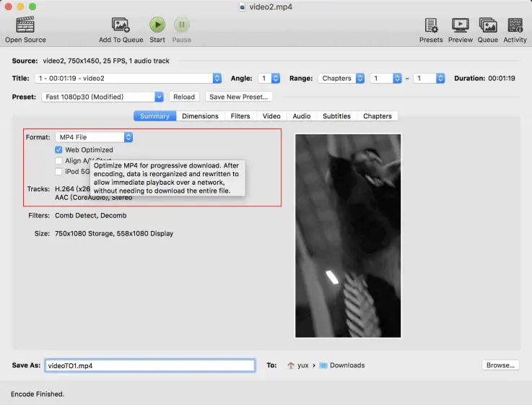Click the Save As filename field
Viewport: 532px width, 405px height.
tap(150, 365)
